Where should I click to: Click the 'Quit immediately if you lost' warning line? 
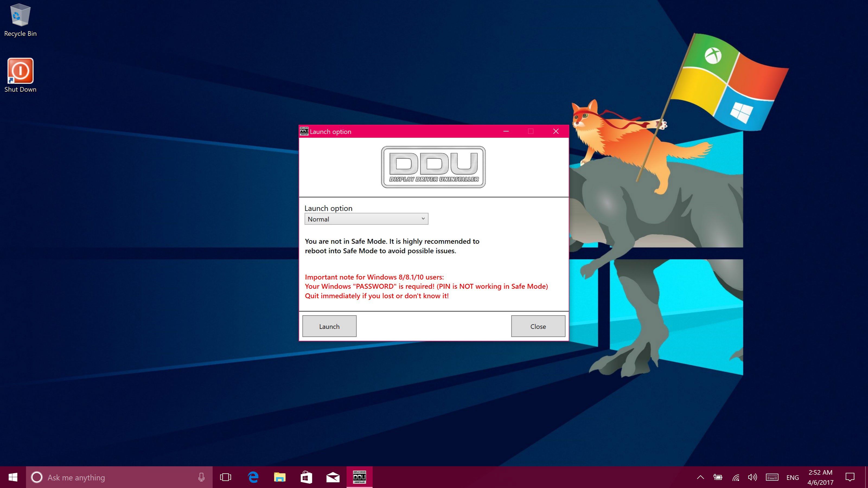377,296
